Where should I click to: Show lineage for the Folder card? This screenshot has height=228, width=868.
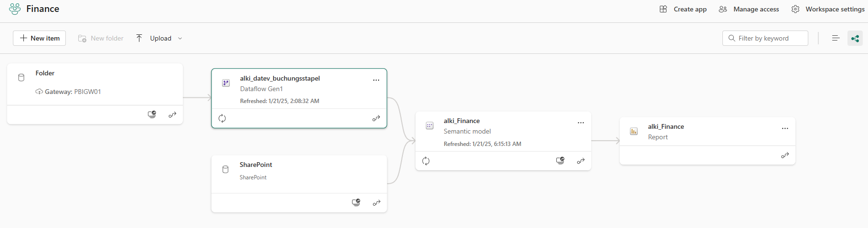point(172,114)
